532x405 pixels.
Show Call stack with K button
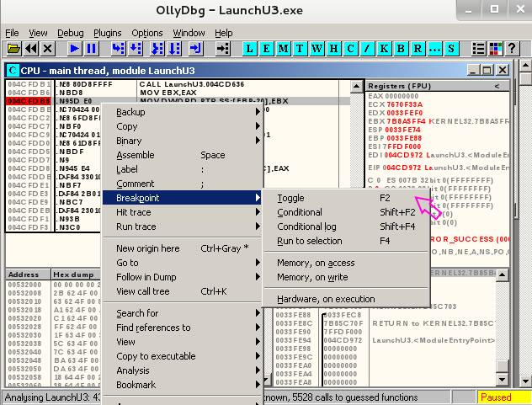(x=384, y=49)
